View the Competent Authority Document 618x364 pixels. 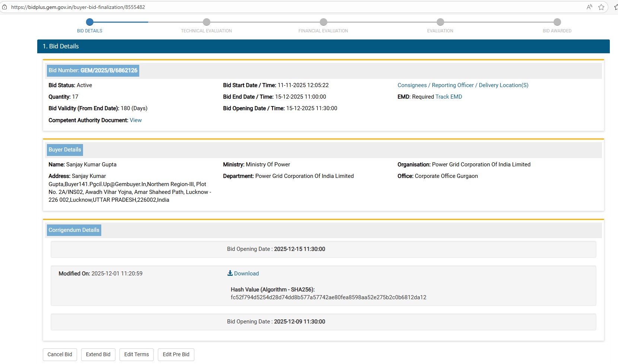136,120
